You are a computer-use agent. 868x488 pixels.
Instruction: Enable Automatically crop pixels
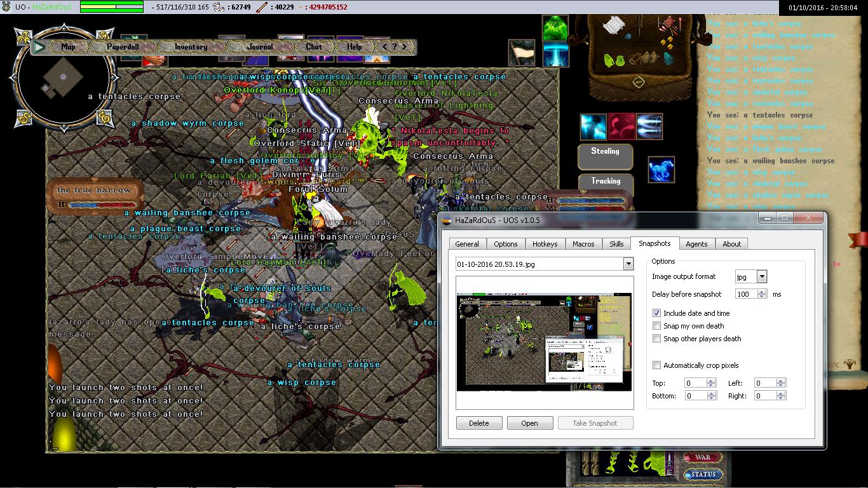click(656, 365)
